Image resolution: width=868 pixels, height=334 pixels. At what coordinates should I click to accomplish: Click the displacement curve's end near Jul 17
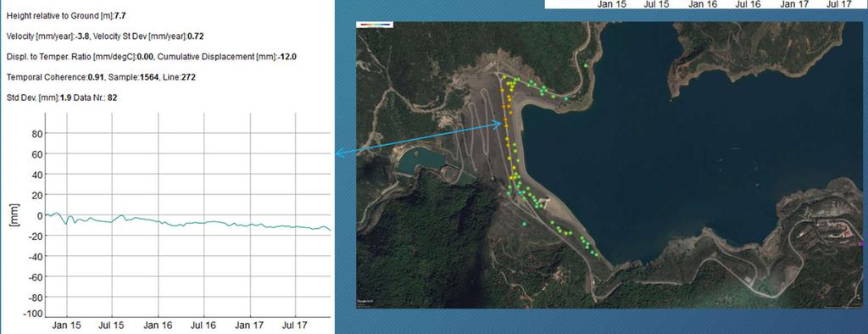click(330, 230)
